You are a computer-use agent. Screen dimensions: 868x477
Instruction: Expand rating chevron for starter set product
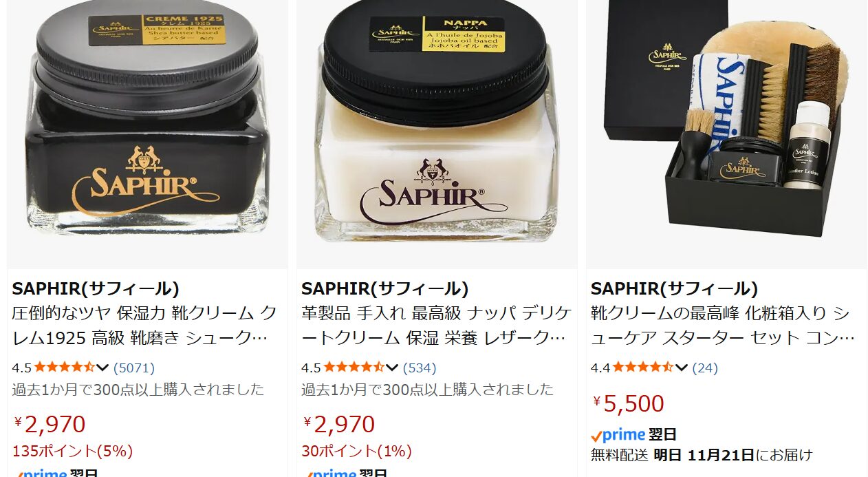pos(682,368)
